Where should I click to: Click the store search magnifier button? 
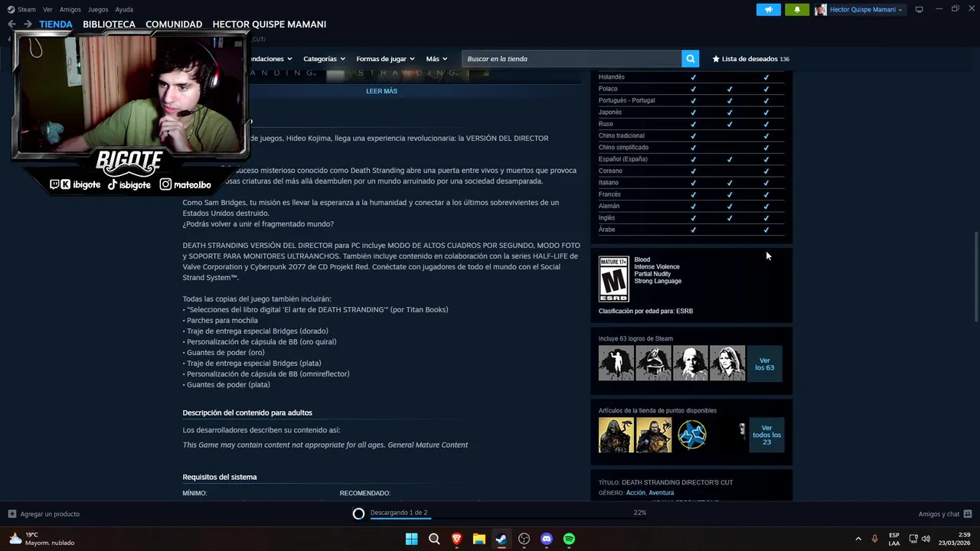(x=690, y=59)
